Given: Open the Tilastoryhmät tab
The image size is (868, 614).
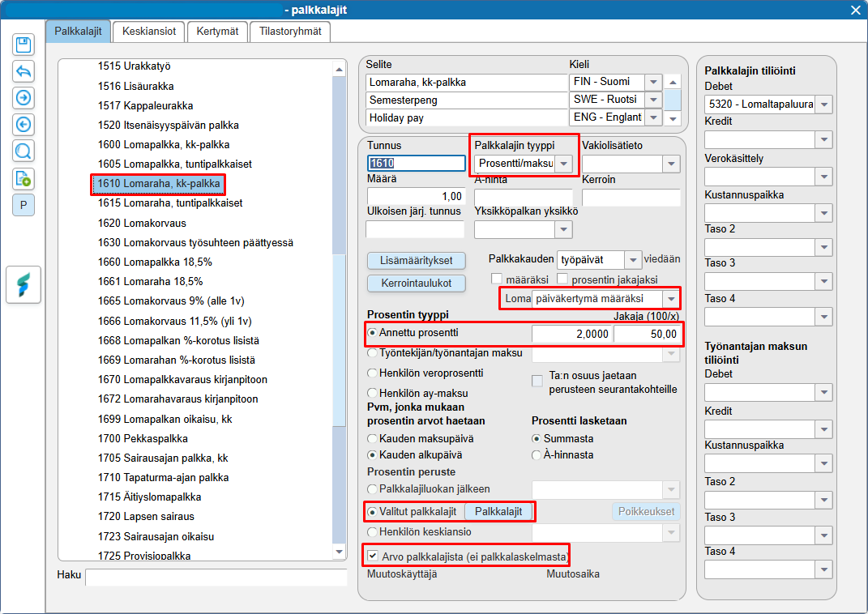Looking at the screenshot, I should click(290, 32).
